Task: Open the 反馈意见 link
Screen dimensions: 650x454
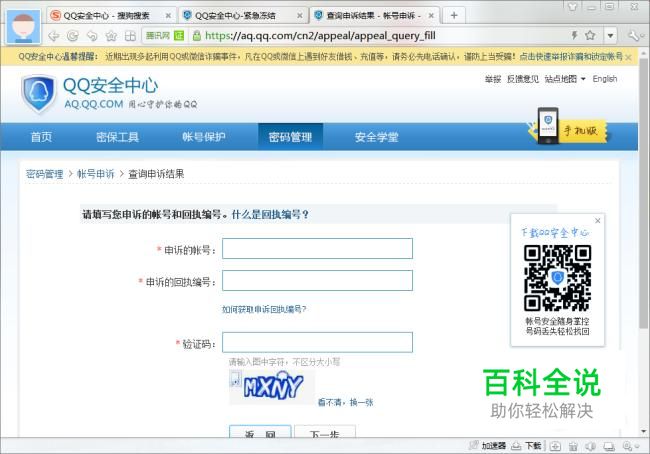Action: pos(523,79)
